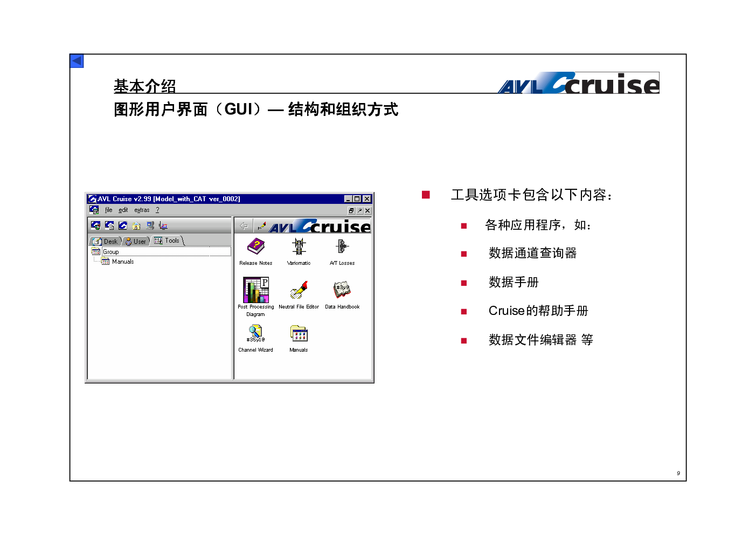The width and height of the screenshot is (756, 535).
Task: Open the Release Notes book icon
Action: pyautogui.click(x=256, y=247)
